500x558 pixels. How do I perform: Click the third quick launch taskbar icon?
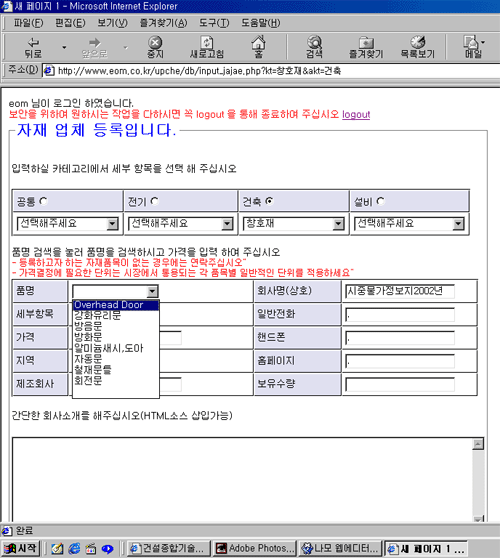point(91,548)
